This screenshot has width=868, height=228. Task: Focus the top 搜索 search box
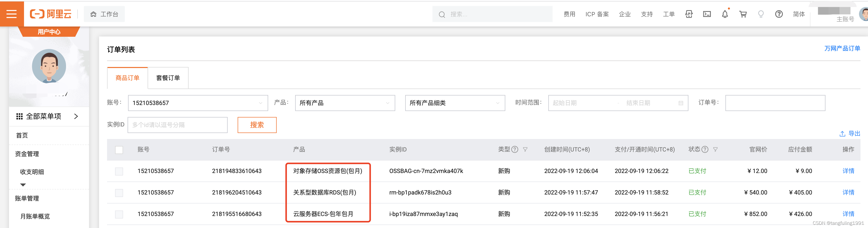[492, 14]
